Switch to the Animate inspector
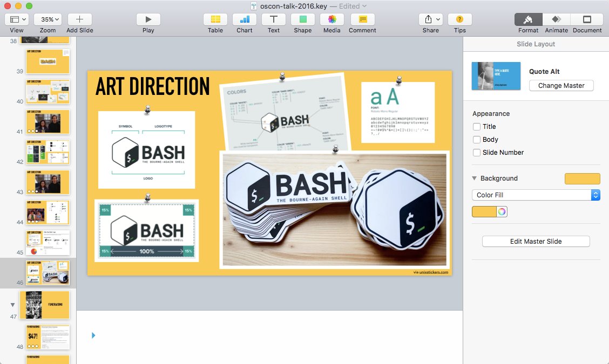 pyautogui.click(x=556, y=19)
